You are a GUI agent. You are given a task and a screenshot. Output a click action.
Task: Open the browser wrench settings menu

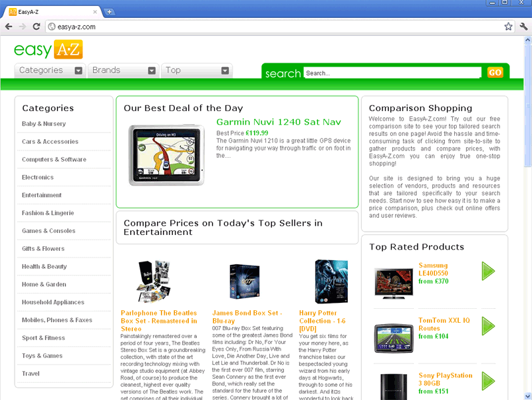pyautogui.click(x=523, y=27)
